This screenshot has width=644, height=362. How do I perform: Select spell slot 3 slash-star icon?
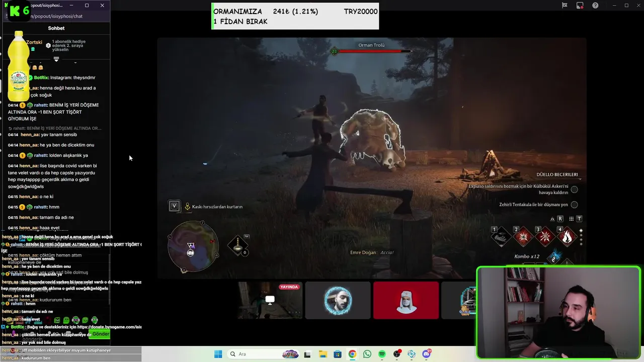click(x=545, y=236)
